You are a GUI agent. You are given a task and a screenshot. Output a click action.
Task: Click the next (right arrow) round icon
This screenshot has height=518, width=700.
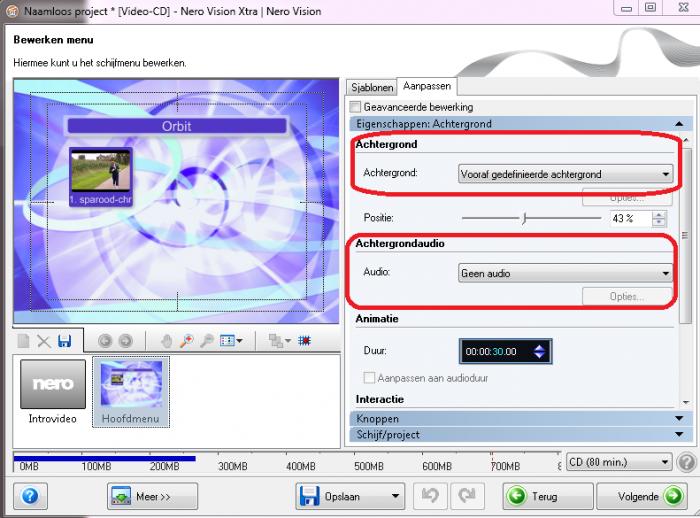[x=125, y=341]
